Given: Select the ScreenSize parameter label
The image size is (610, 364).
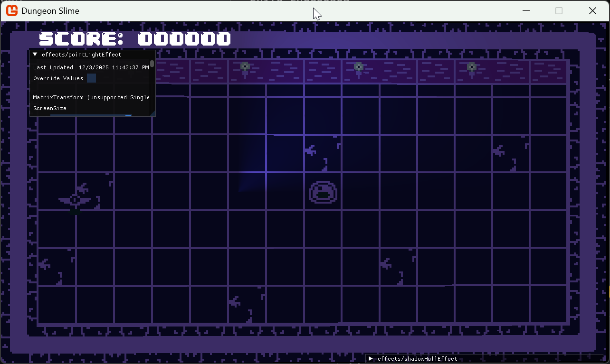Looking at the screenshot, I should coord(49,108).
